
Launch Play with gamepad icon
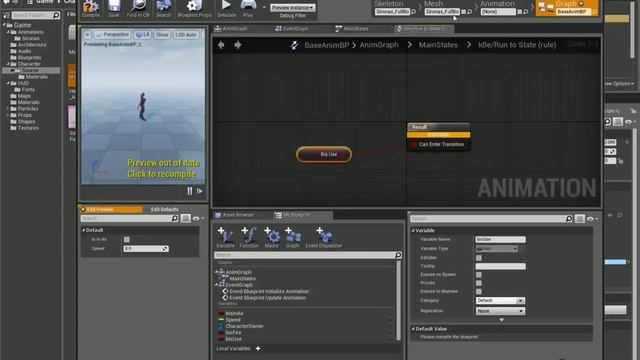(248, 8)
